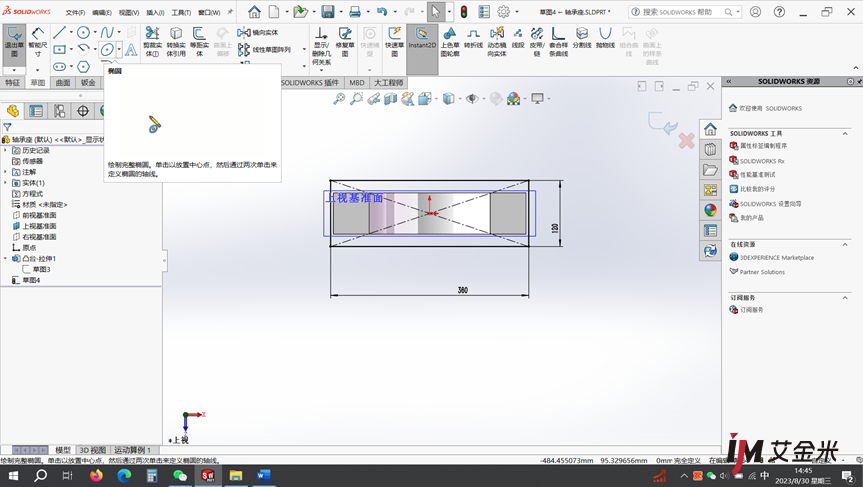
Task: Click the Parabola (抛物线) tool
Action: tap(605, 38)
